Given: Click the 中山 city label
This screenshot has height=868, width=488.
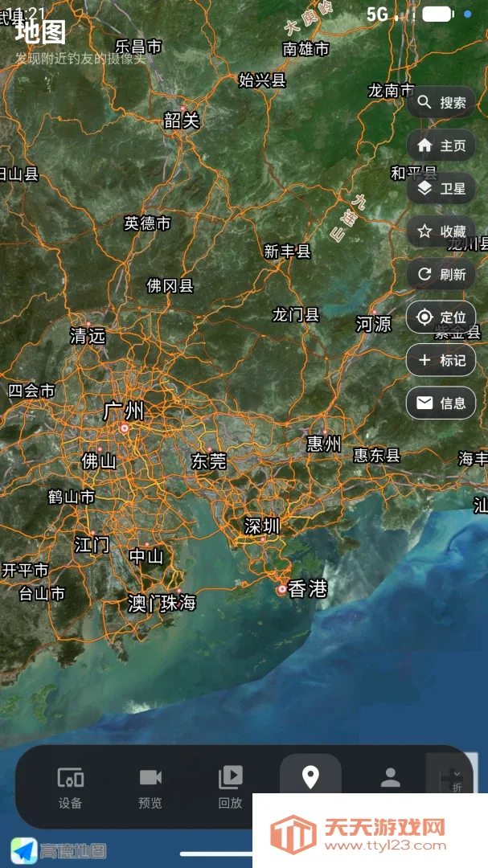Looking at the screenshot, I should 146,556.
